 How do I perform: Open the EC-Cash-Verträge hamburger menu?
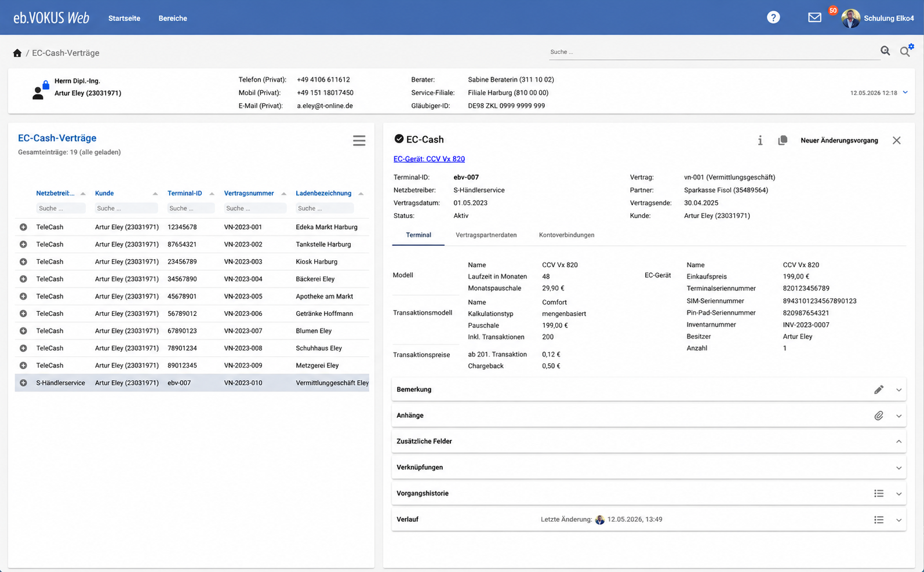[x=359, y=140]
